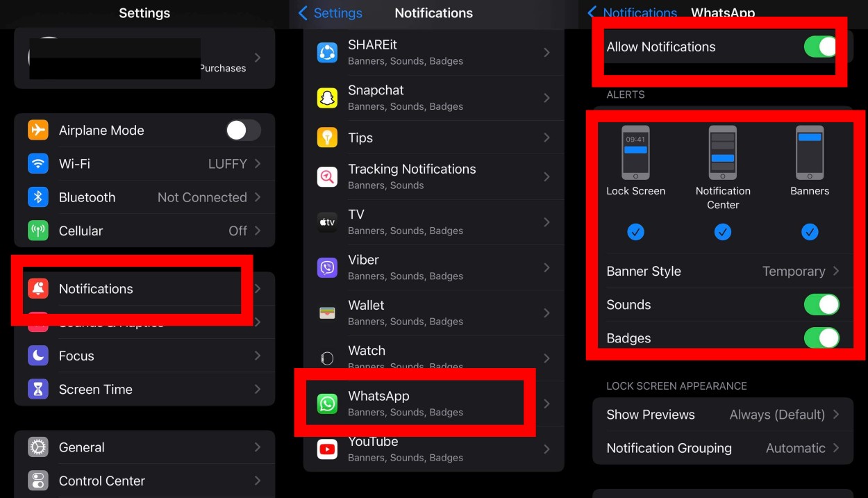The image size is (868, 498).
Task: Uncheck the Notification Center alert checkmark
Action: (x=723, y=232)
